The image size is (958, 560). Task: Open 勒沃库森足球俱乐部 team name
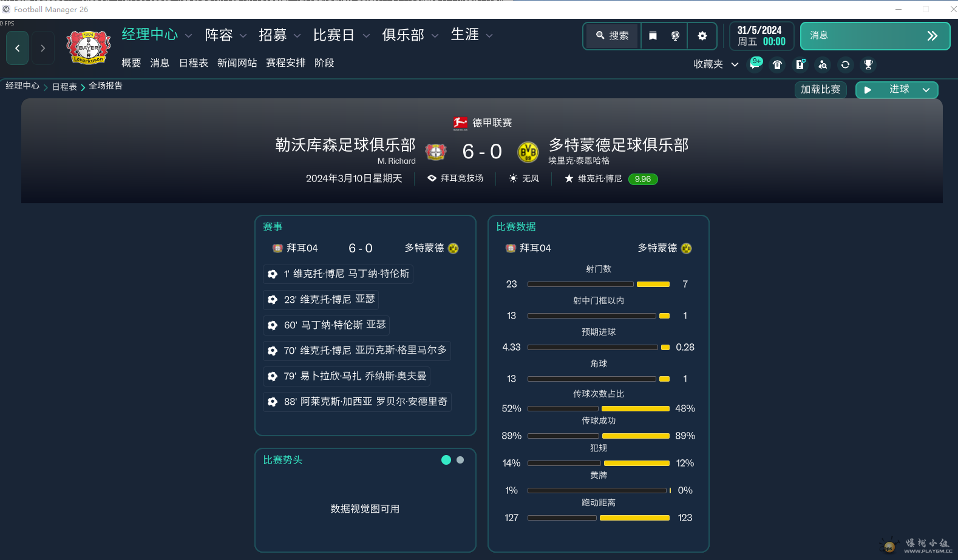[x=345, y=145]
